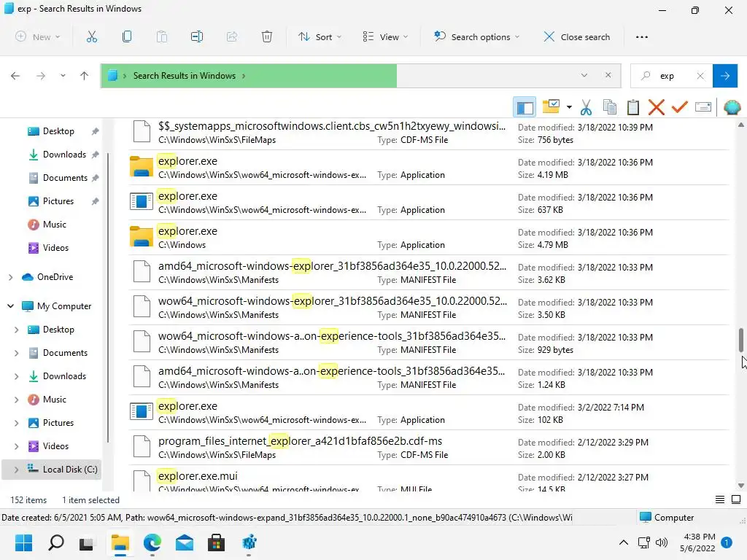Click the volume speaker tray icon

click(x=662, y=542)
